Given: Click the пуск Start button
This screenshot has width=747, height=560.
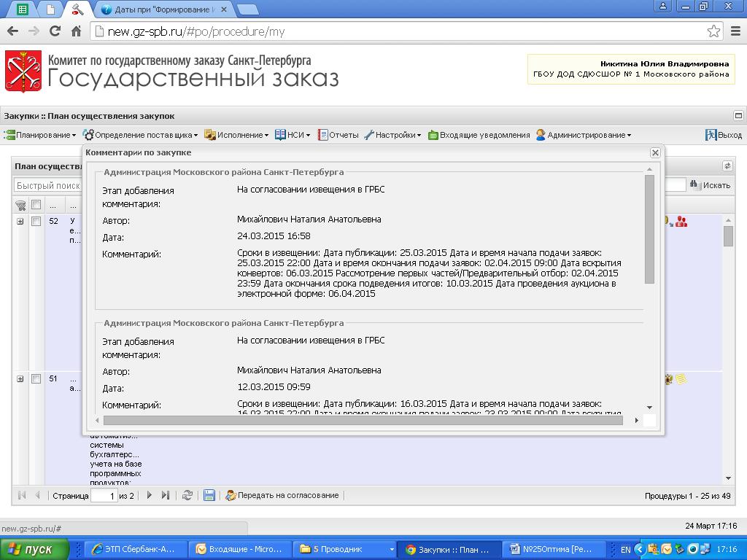Looking at the screenshot, I should pos(34,550).
